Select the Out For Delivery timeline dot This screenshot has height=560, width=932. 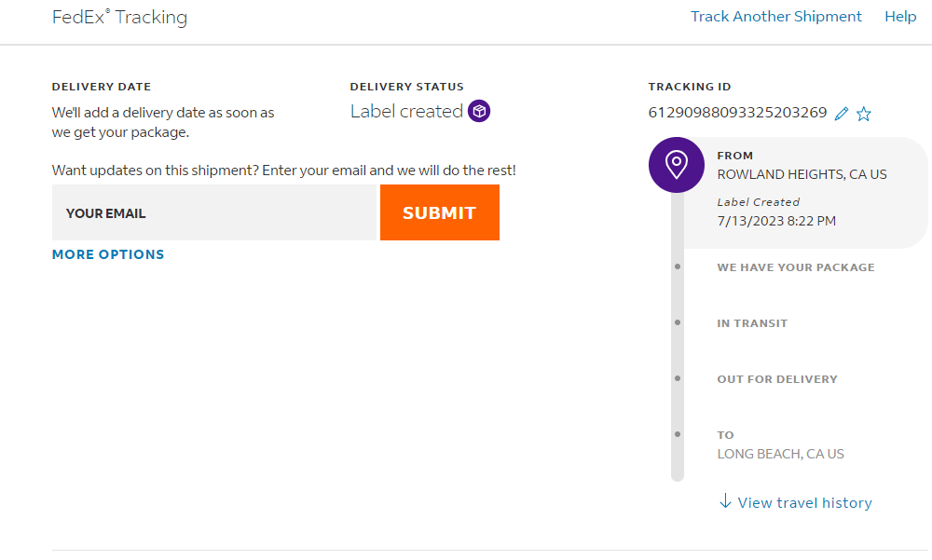[678, 379]
